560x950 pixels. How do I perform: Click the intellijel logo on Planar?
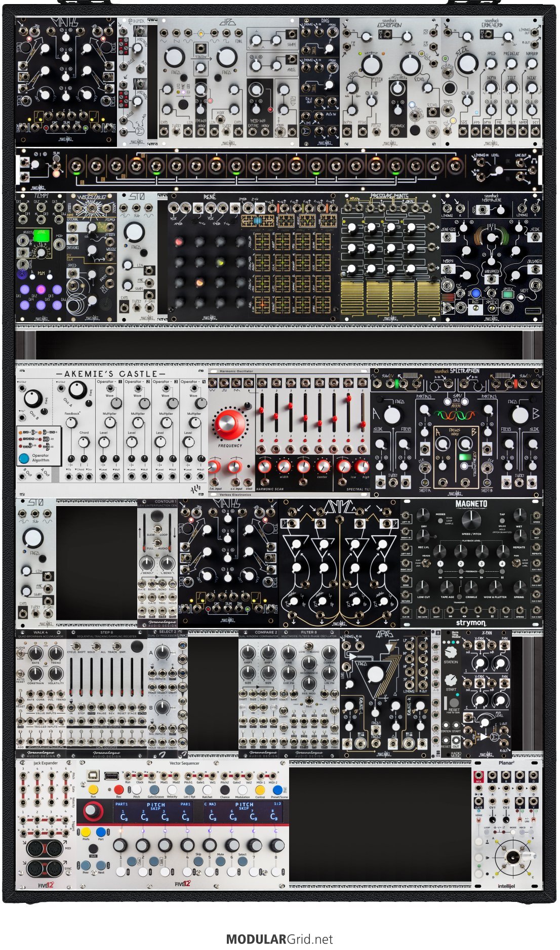click(507, 886)
